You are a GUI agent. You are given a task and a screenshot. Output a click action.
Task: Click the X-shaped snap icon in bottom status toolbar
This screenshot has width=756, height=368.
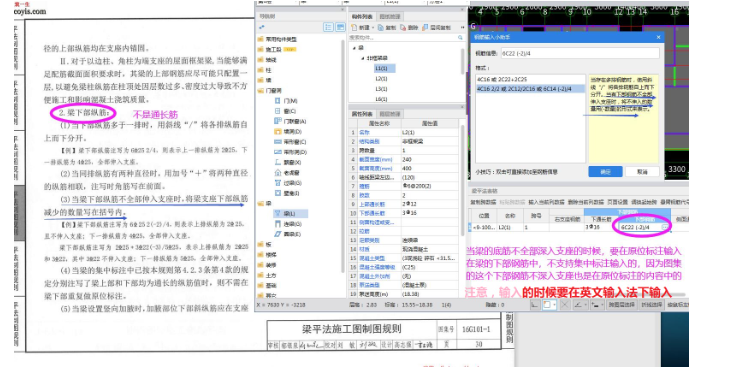(565, 305)
